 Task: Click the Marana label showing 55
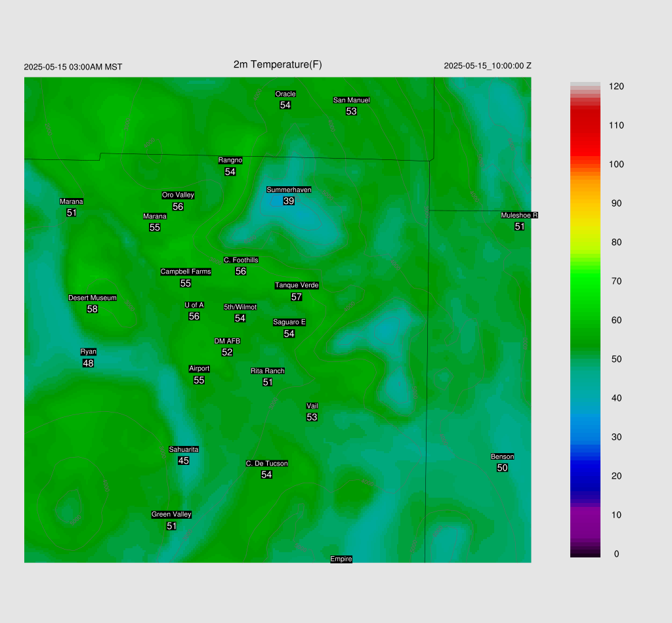pos(155,216)
